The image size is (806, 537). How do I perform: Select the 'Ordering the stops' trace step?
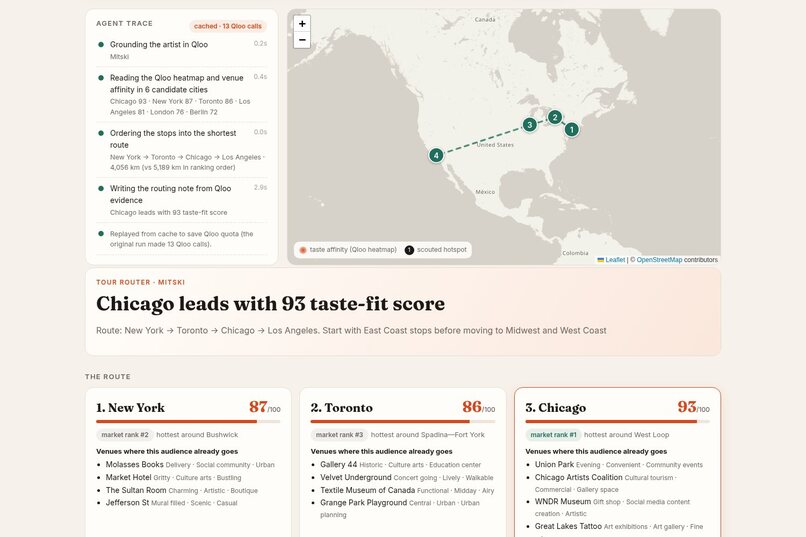(x=181, y=150)
